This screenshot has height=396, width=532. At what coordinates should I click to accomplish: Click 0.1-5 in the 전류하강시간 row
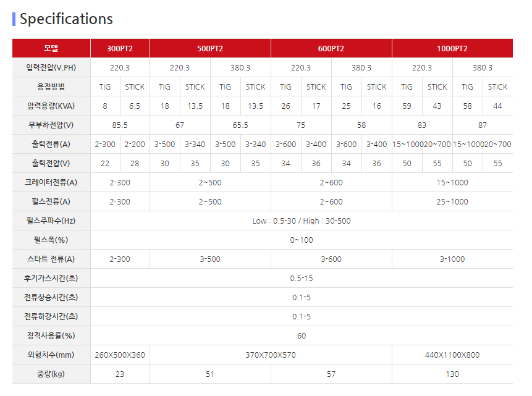(x=302, y=316)
